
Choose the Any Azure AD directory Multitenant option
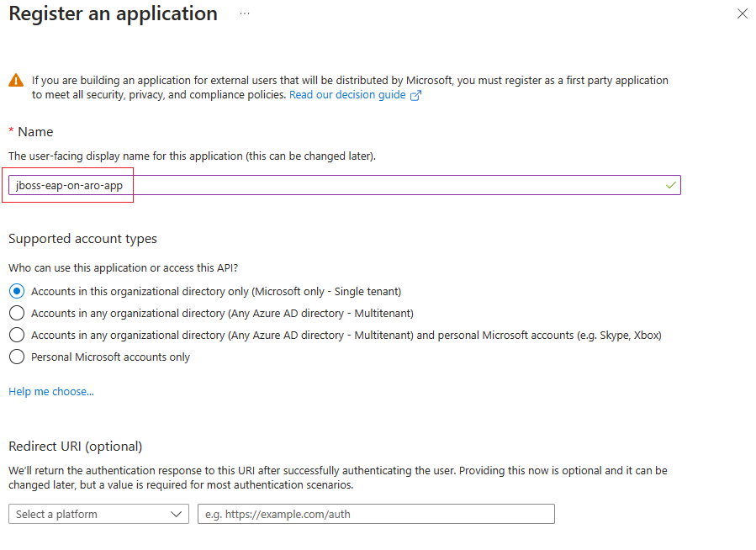[16, 312]
